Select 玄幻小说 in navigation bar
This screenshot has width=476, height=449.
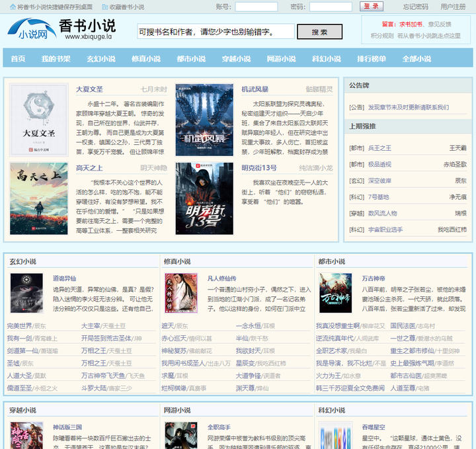point(101,59)
